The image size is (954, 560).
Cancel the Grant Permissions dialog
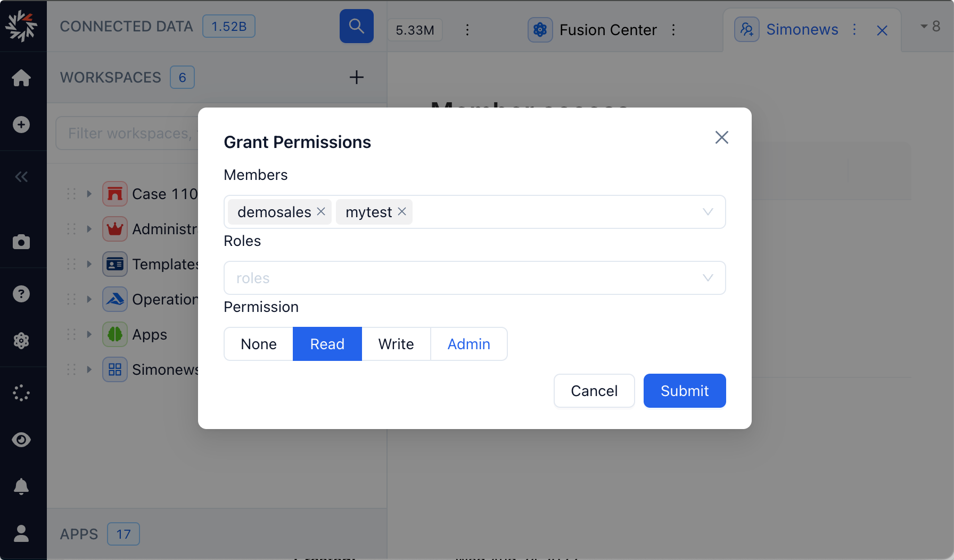pyautogui.click(x=594, y=391)
